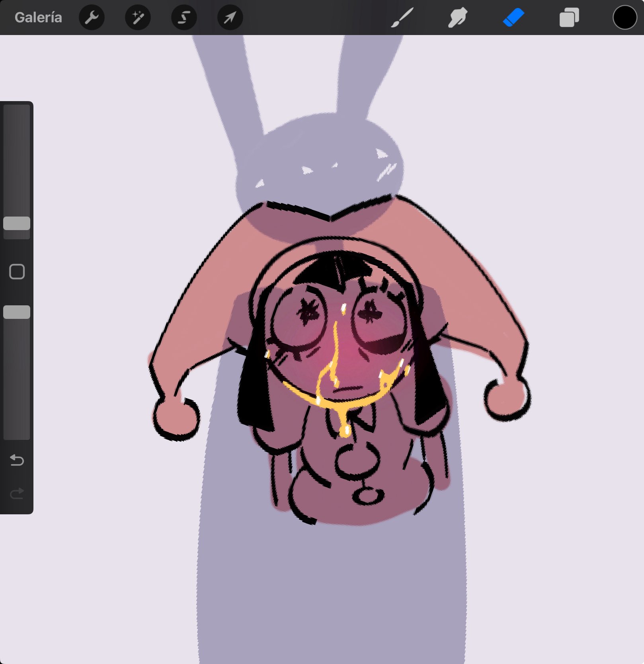Image resolution: width=644 pixels, height=664 pixels.
Task: Select the blue Eraser tool
Action: point(513,18)
